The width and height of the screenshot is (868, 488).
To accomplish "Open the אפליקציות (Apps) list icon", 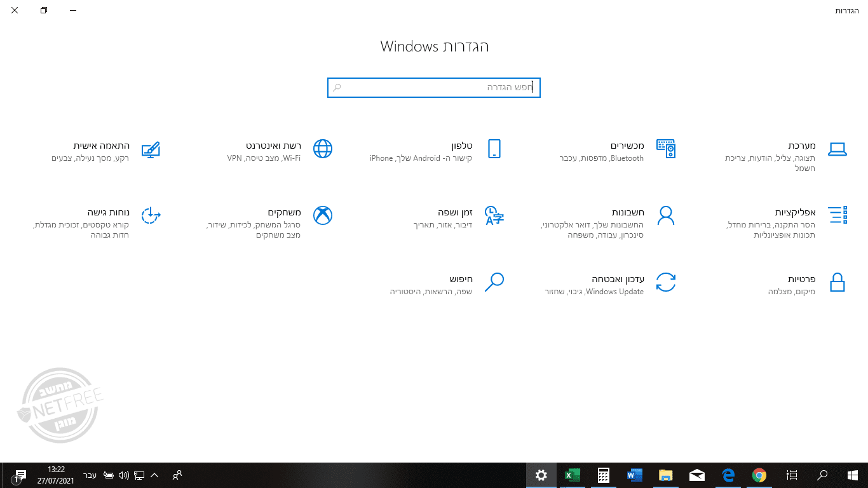I will coord(837,215).
